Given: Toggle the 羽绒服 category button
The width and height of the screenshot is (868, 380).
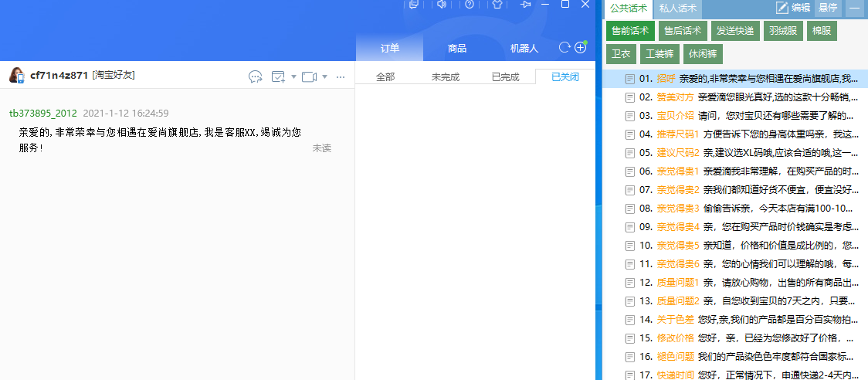Looking at the screenshot, I should tap(783, 31).
